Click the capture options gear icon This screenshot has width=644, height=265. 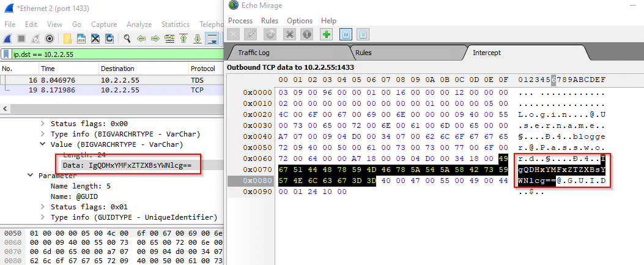pos(50,39)
